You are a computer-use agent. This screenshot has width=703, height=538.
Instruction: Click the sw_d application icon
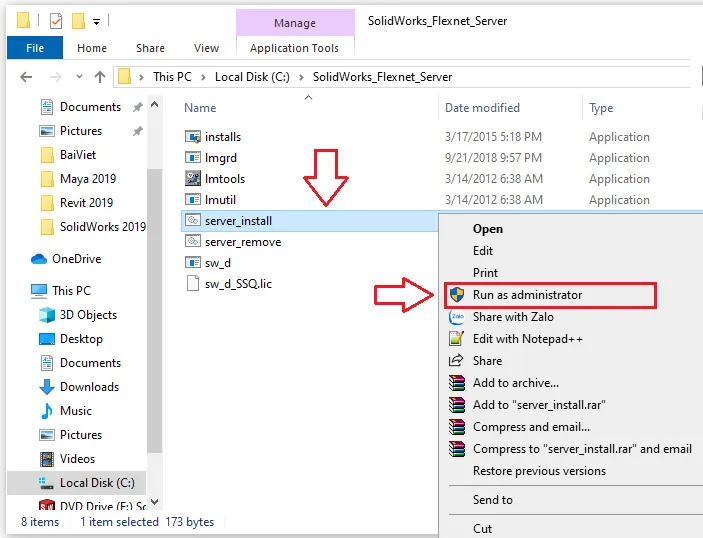(x=193, y=263)
